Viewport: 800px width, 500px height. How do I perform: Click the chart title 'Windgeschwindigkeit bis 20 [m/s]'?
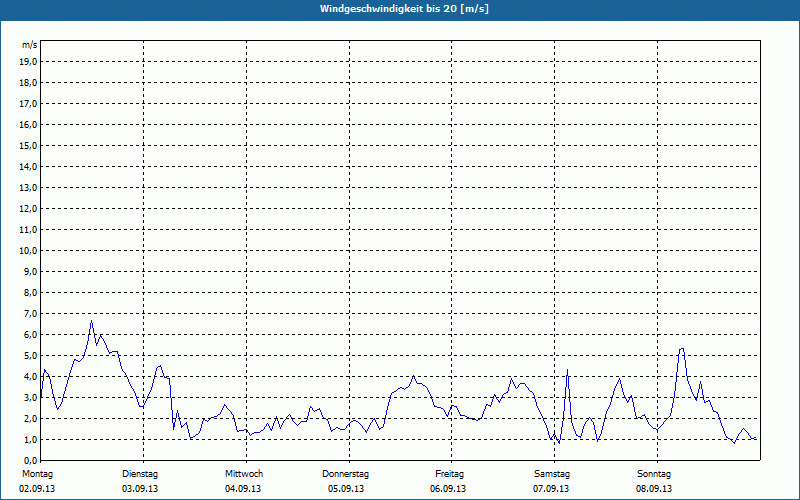click(x=404, y=9)
